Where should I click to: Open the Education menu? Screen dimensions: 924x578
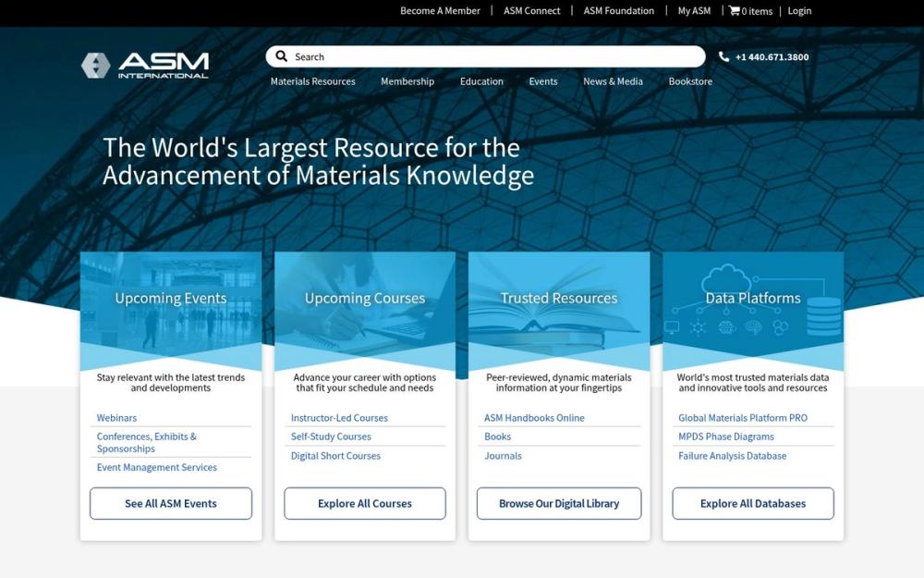click(x=481, y=81)
